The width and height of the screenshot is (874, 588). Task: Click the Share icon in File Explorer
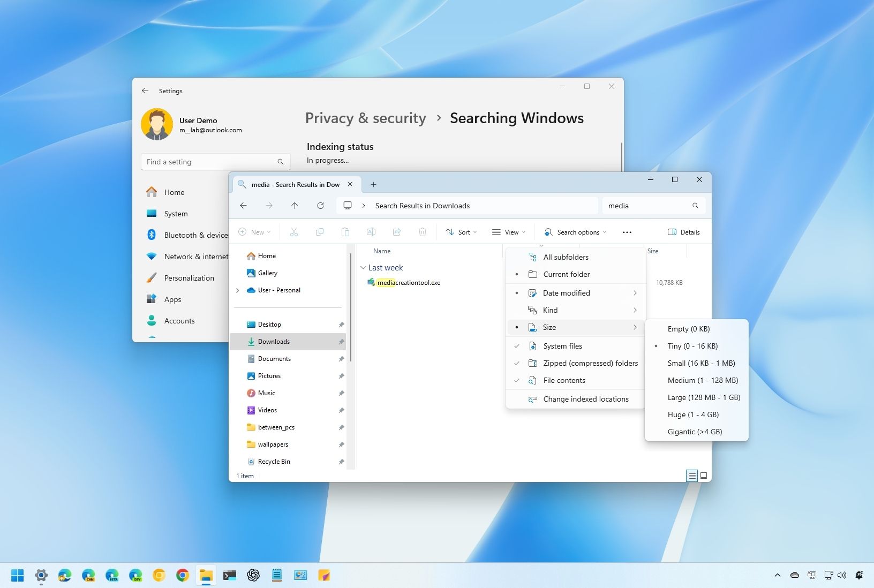[x=397, y=232]
